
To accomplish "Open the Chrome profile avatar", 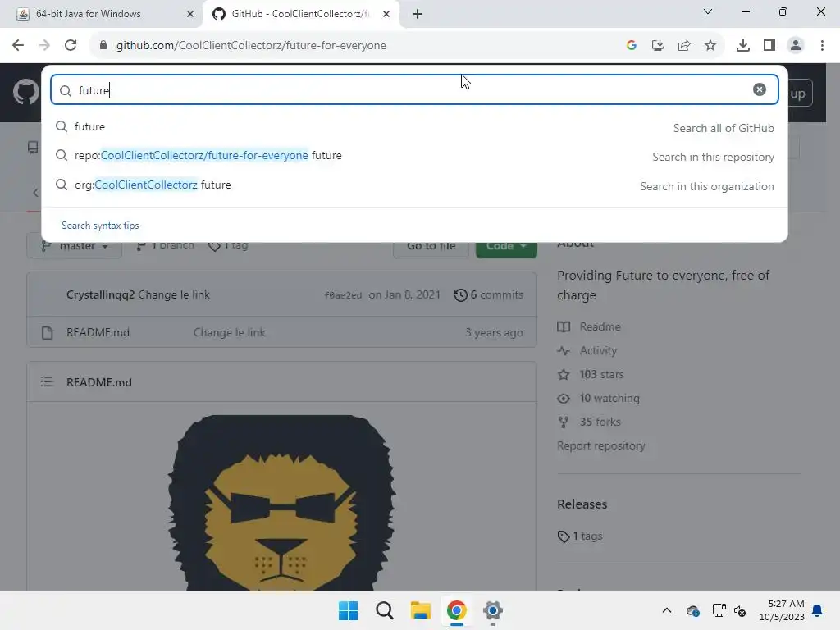I will [x=796, y=46].
